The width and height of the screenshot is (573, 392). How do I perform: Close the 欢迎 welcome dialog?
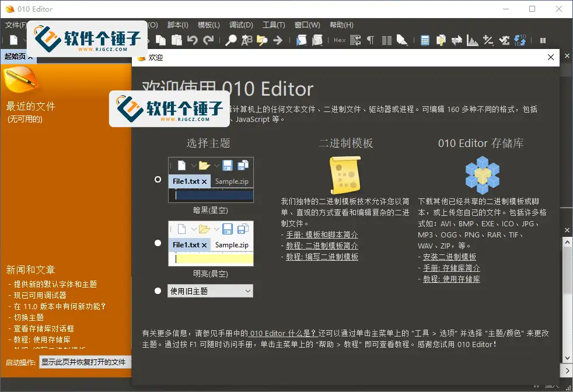551,57
